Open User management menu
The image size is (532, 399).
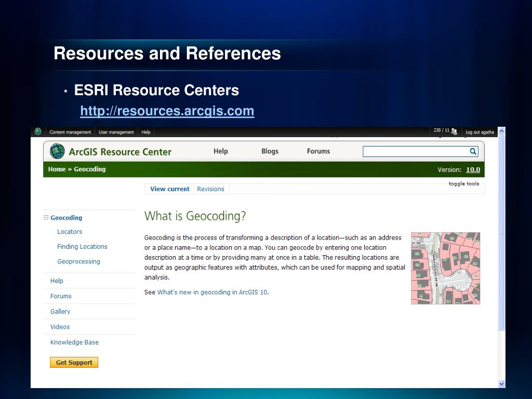[116, 132]
